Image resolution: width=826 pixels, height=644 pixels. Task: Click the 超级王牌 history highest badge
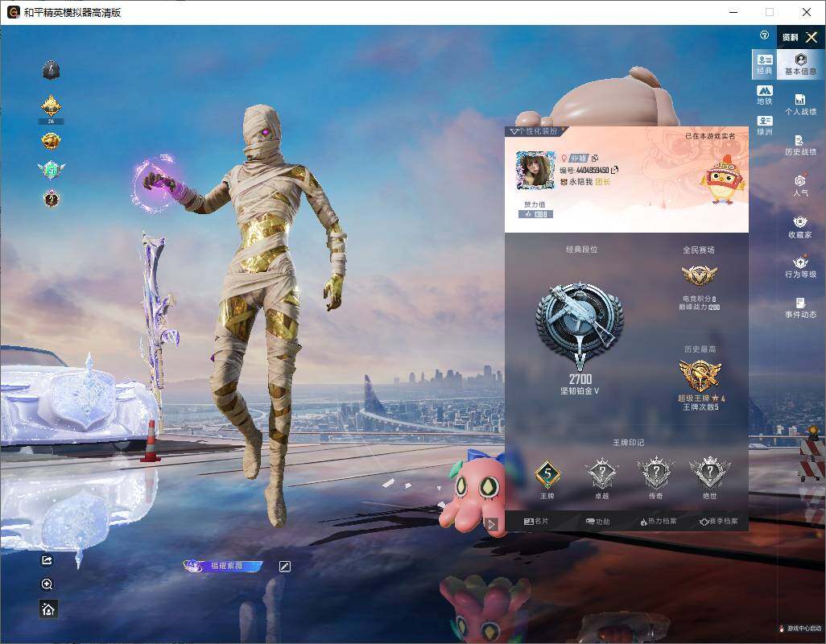point(700,375)
